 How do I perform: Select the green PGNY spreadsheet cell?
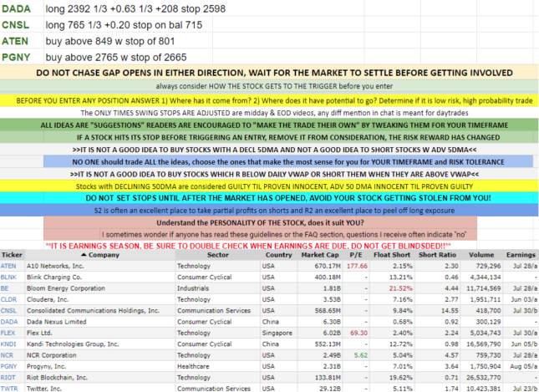click(x=22, y=57)
